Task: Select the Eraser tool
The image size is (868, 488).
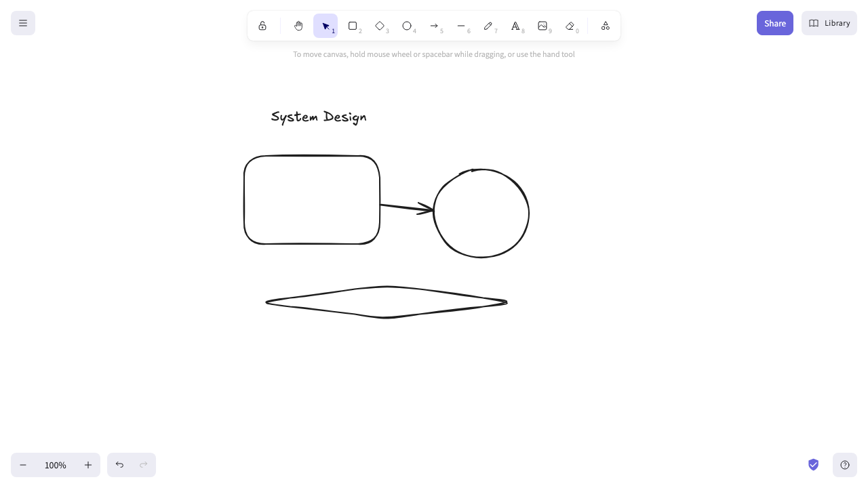Action: (x=570, y=26)
